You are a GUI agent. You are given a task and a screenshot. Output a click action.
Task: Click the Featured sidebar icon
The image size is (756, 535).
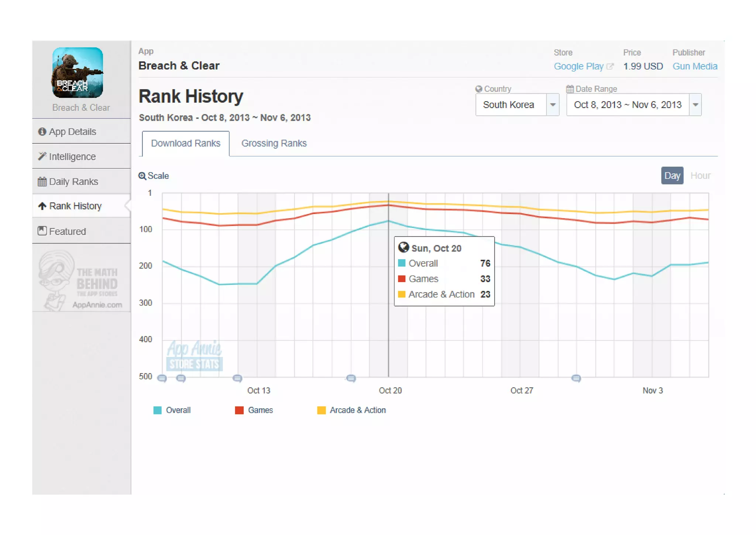42,231
